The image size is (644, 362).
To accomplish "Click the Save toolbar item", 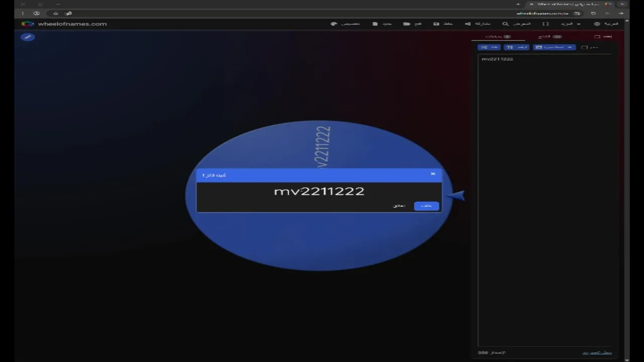I will [x=443, y=24].
